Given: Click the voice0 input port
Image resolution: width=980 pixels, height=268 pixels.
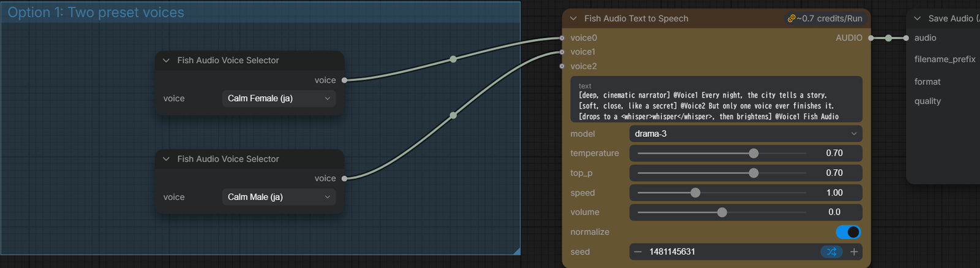Looking at the screenshot, I should [x=562, y=38].
